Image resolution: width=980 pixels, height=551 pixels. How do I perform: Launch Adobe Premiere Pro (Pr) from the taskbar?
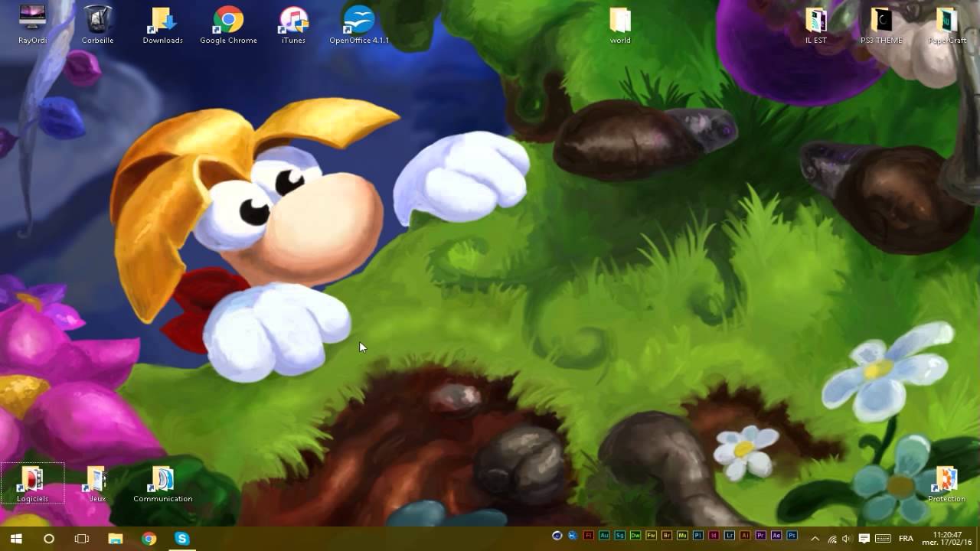click(761, 536)
